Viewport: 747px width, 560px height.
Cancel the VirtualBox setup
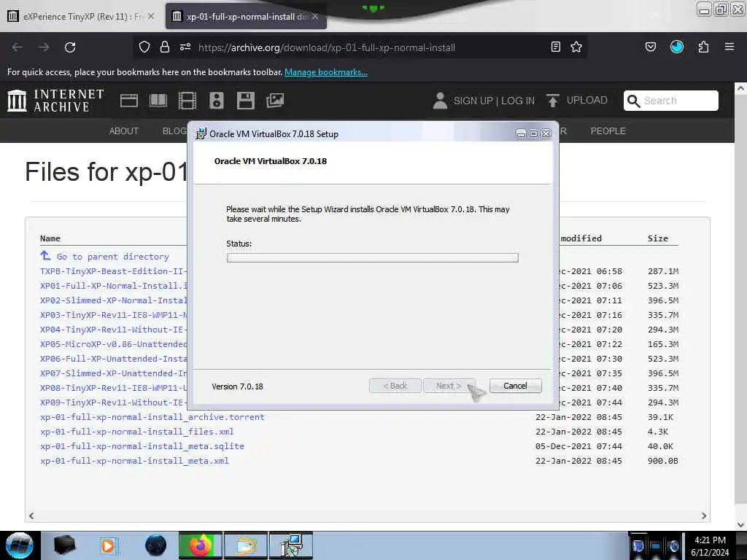515,386
